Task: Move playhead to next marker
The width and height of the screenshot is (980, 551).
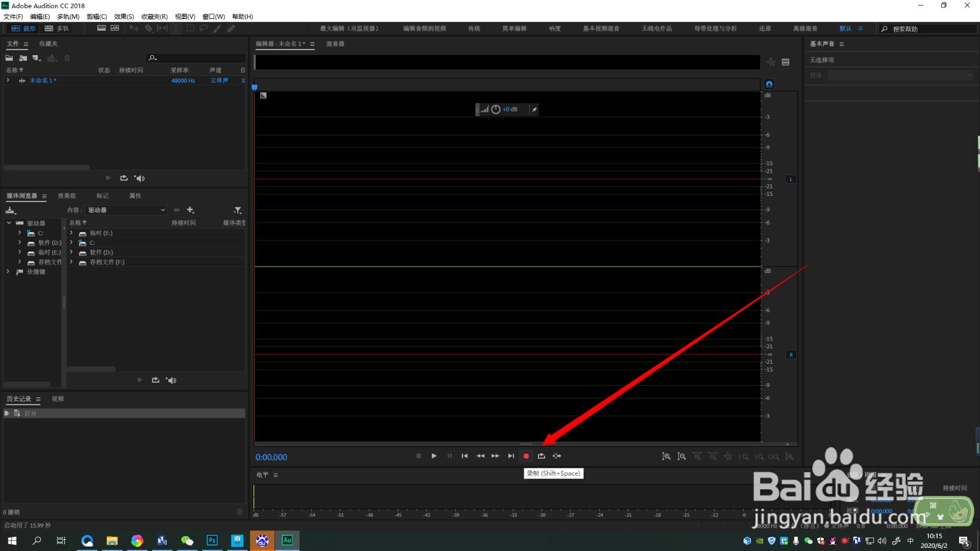Action: [511, 456]
